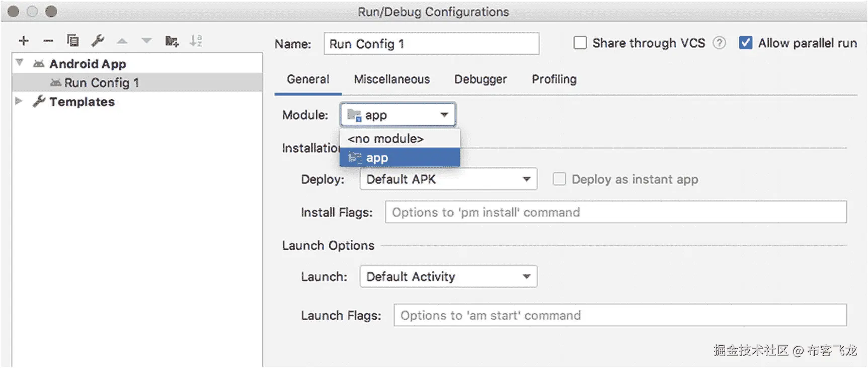Click the Install Flags input field
868x368 pixels.
pos(615,212)
